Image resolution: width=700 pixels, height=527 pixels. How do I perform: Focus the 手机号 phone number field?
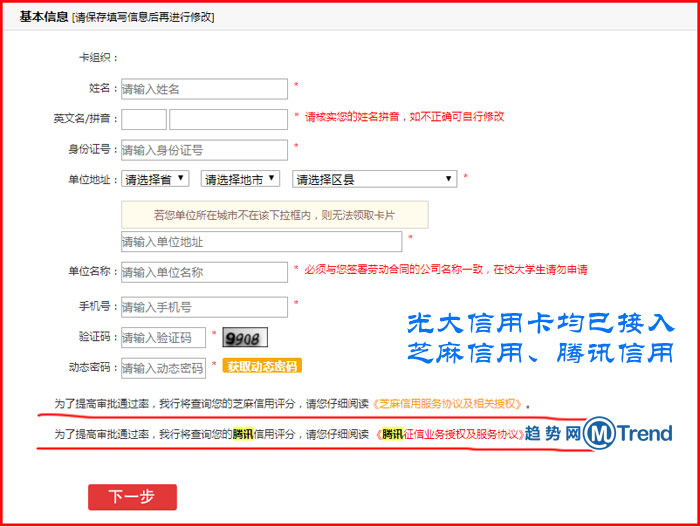tap(204, 307)
